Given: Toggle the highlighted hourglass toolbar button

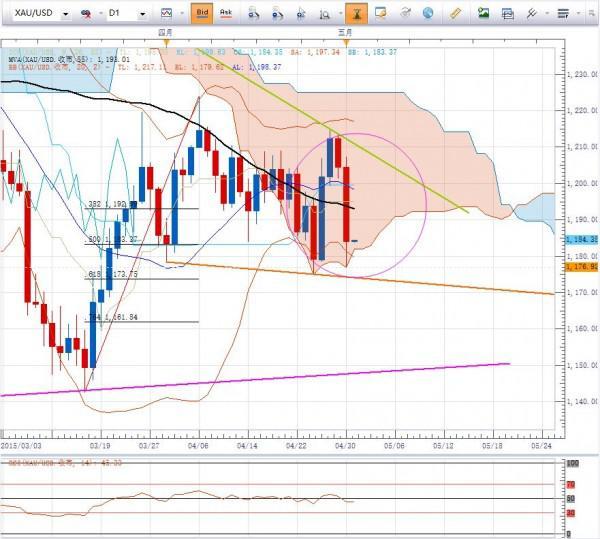Looking at the screenshot, I should [356, 13].
